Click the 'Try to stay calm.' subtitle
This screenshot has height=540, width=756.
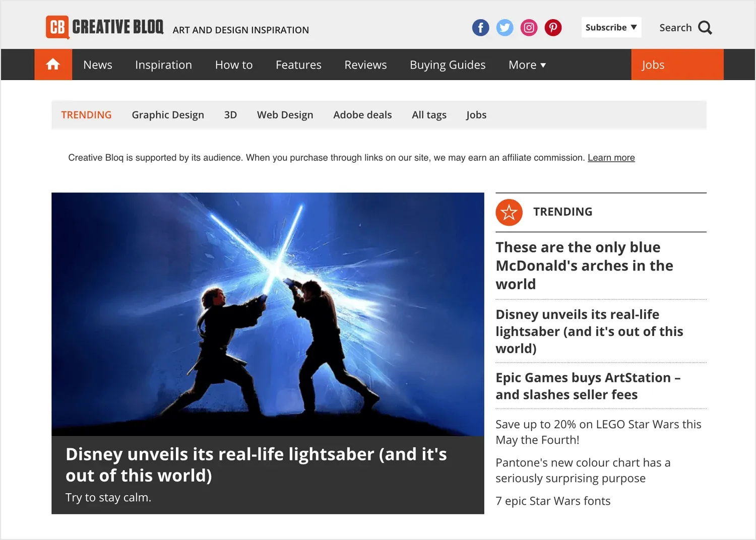[108, 498]
